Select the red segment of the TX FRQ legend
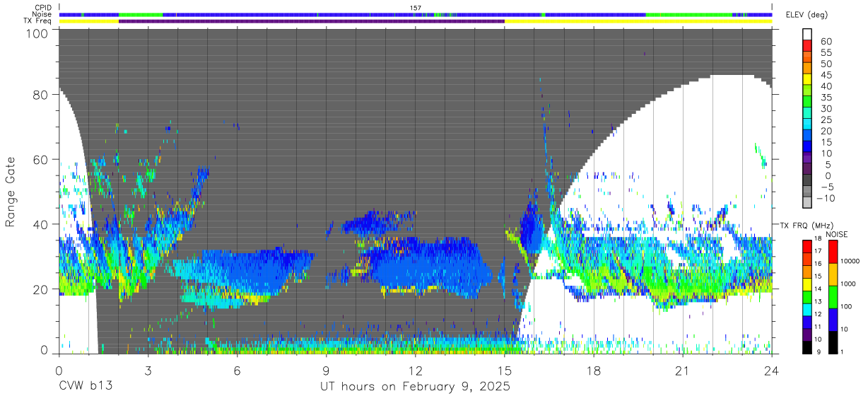Screen dimensions: 868x401 click(807, 246)
